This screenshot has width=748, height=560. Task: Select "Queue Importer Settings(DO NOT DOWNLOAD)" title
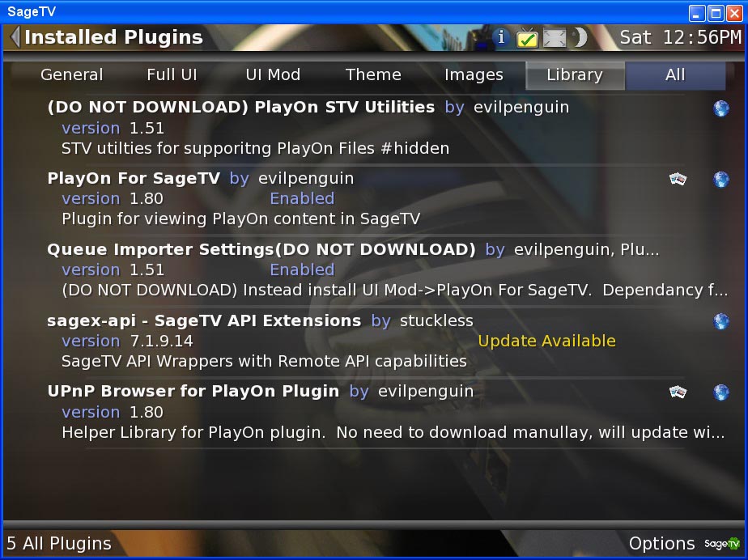[x=261, y=249]
